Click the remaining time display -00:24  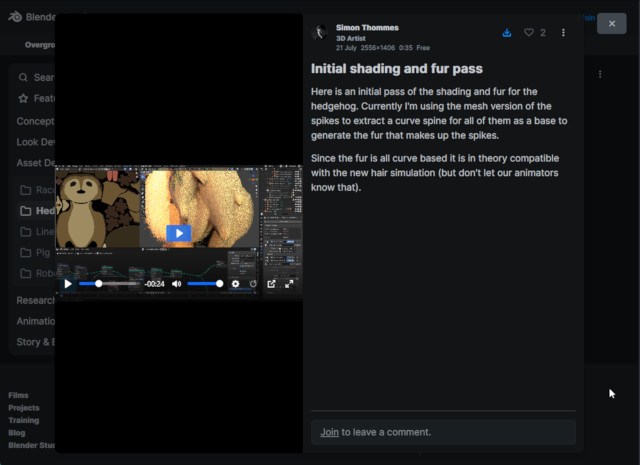(x=155, y=284)
